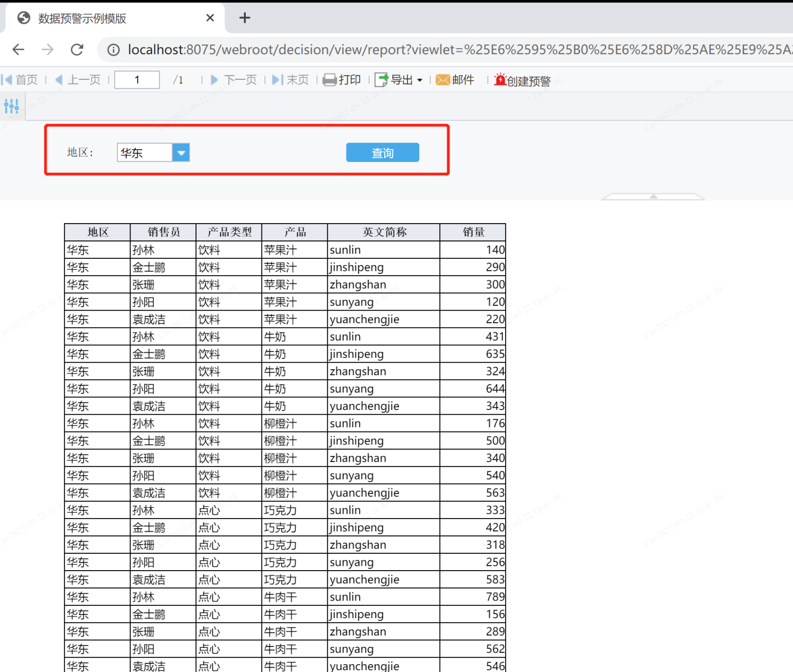
Task: Click the sales value 300 cell
Action: click(473, 285)
